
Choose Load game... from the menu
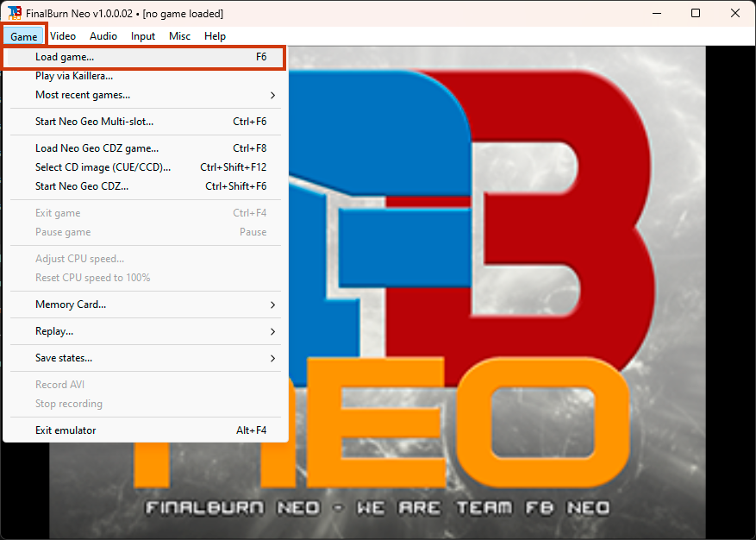pyautogui.click(x=145, y=57)
